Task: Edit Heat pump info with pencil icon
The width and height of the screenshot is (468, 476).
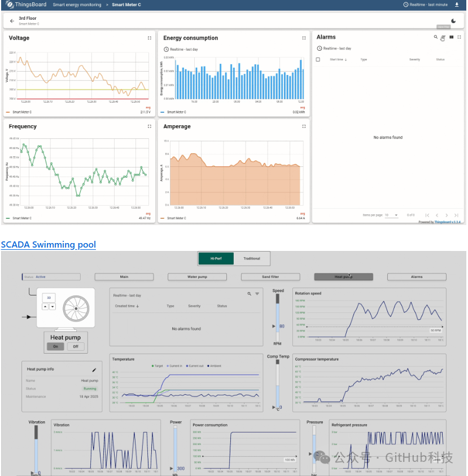Action: (x=94, y=370)
